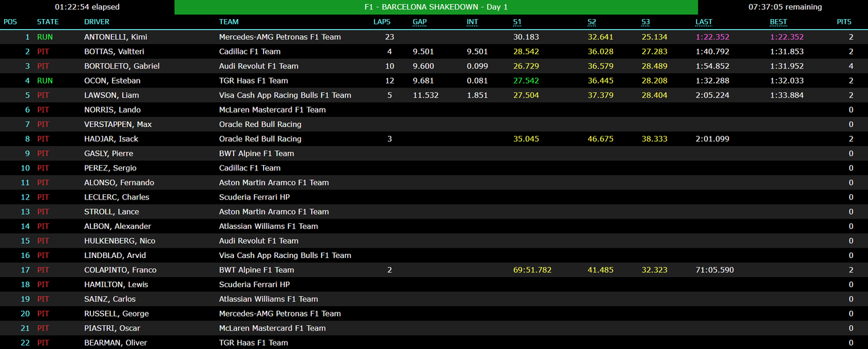Select driver NORRIS, Lando
Image resolution: width=868 pixels, height=349 pixels.
pyautogui.click(x=112, y=110)
